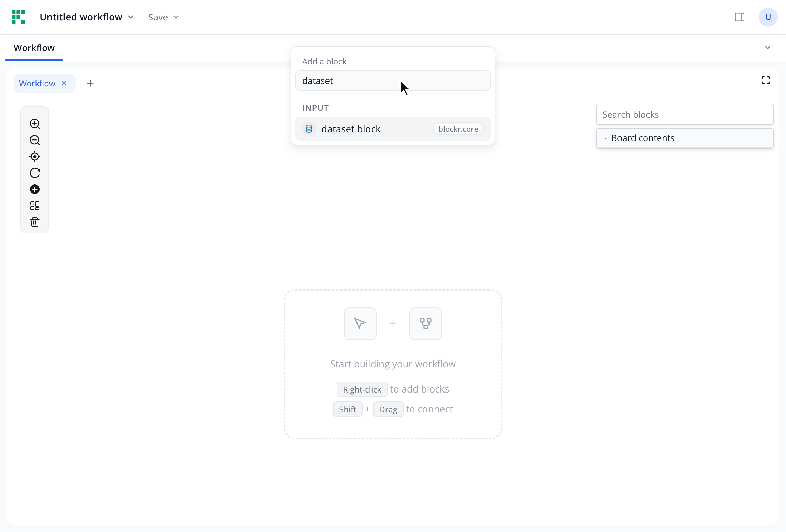The height and width of the screenshot is (532, 786).
Task: Toggle the sidebar panel icon
Action: 740,17
